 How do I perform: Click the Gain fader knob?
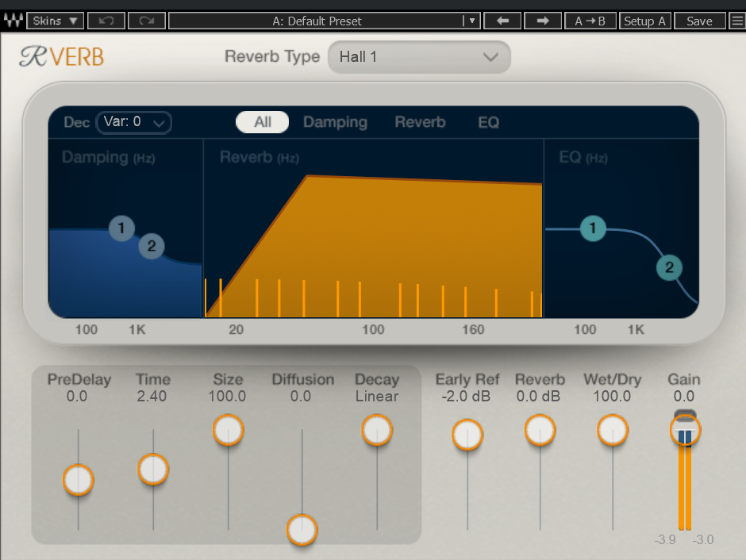click(685, 430)
